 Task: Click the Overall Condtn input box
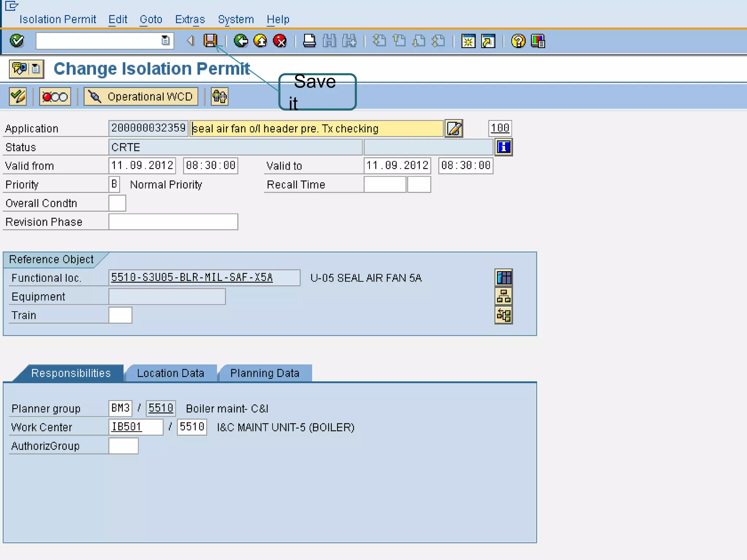pos(117,203)
